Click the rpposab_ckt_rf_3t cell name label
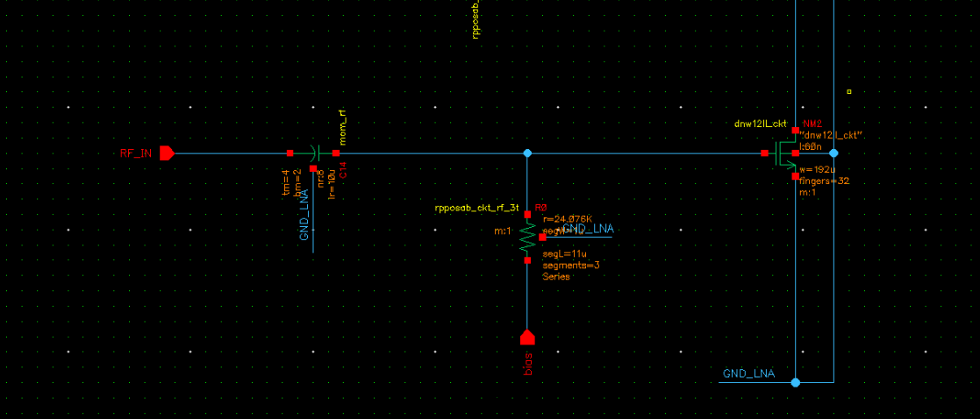This screenshot has width=980, height=419. pyautogui.click(x=472, y=209)
